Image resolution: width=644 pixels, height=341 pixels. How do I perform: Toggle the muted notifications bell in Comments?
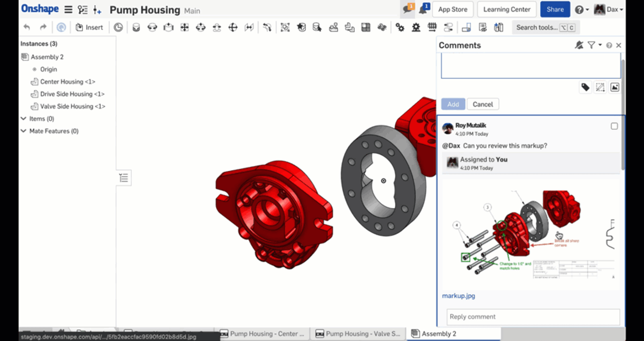pos(579,45)
